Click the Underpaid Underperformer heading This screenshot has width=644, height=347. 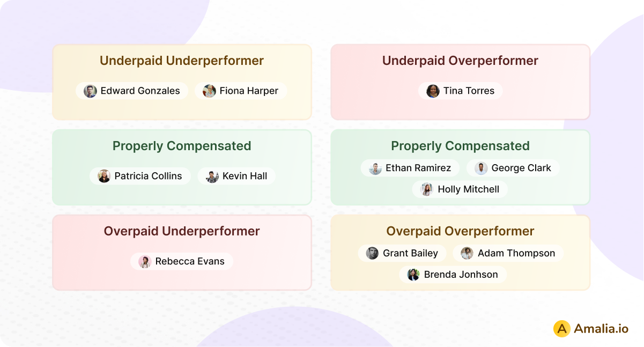pos(182,61)
